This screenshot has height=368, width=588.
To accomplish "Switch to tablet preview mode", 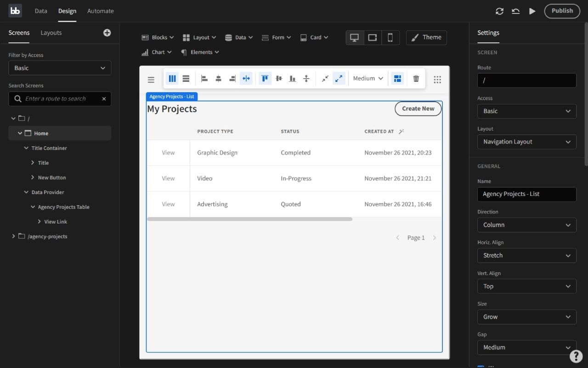I will [372, 37].
